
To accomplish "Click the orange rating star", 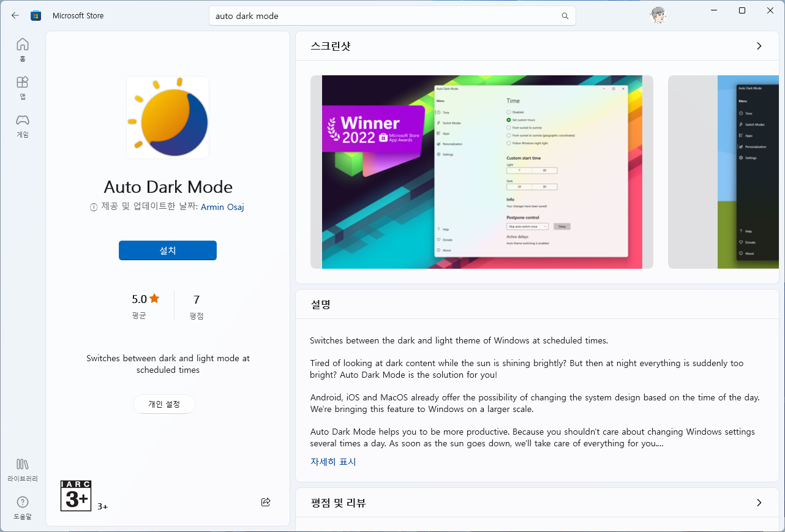I will [x=154, y=299].
